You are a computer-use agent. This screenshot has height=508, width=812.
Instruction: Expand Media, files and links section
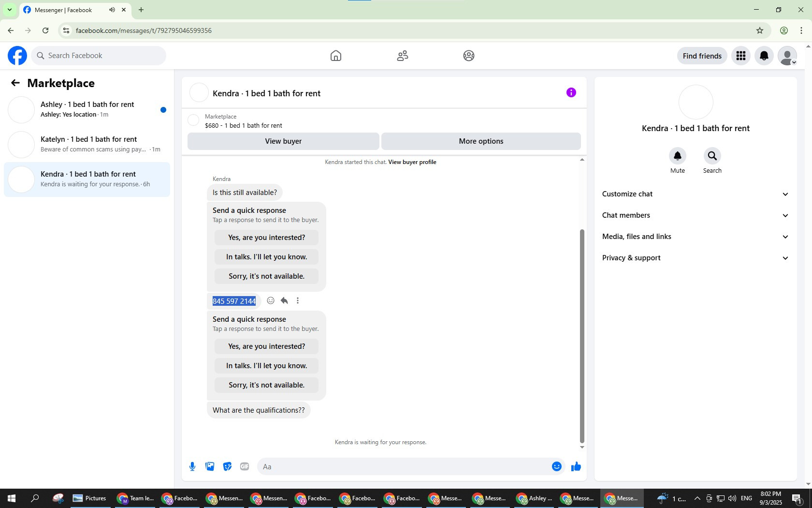[696, 237]
